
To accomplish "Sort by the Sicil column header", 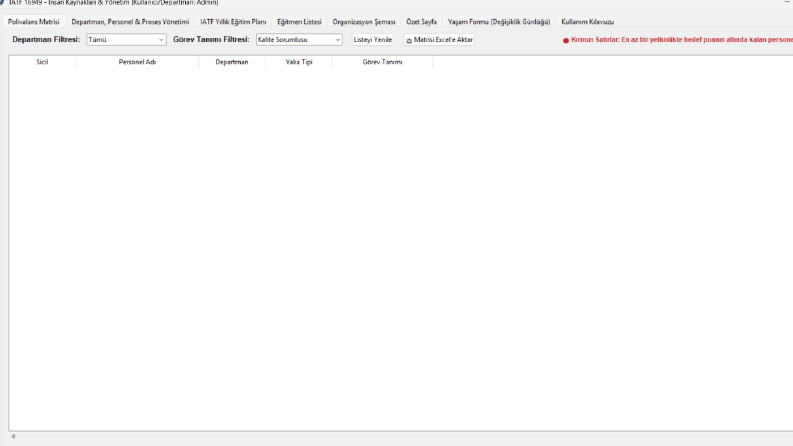I will [42, 62].
